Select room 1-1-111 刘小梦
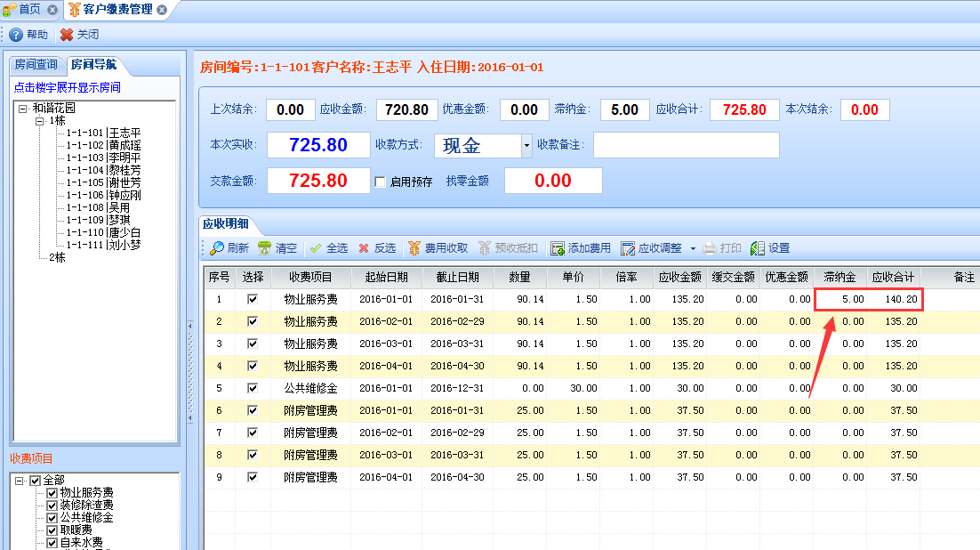The height and width of the screenshot is (550, 980). (103, 245)
